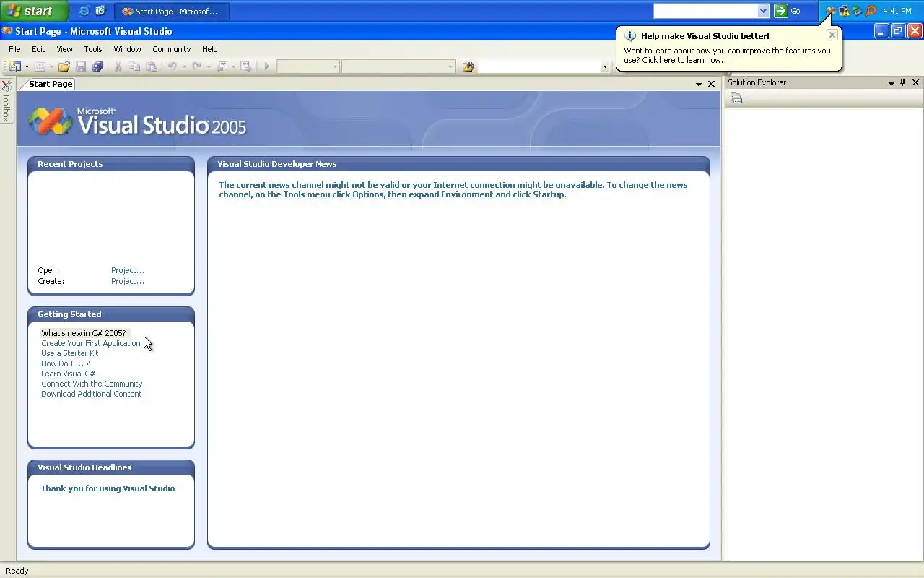Click Download Additional Content link

click(x=92, y=394)
